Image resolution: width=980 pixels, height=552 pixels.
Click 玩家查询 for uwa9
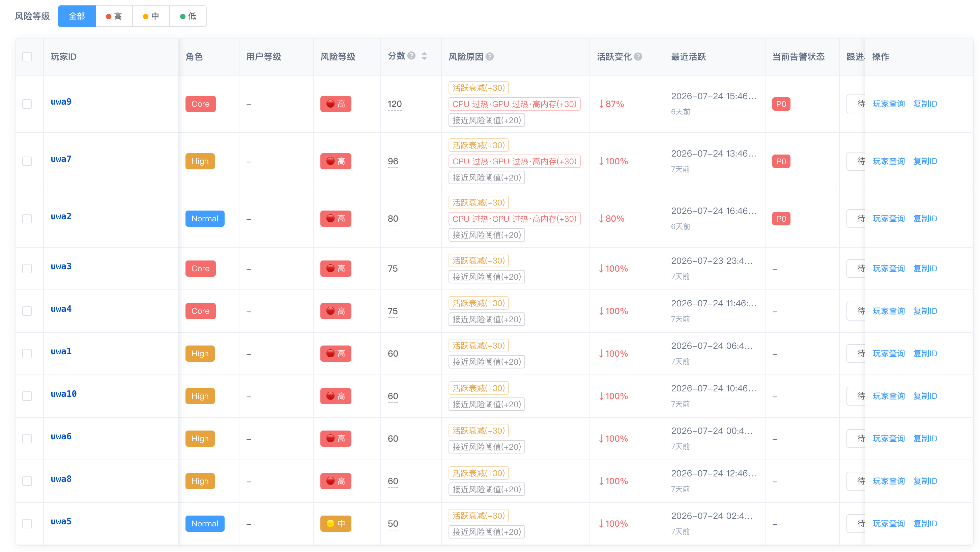click(x=889, y=104)
